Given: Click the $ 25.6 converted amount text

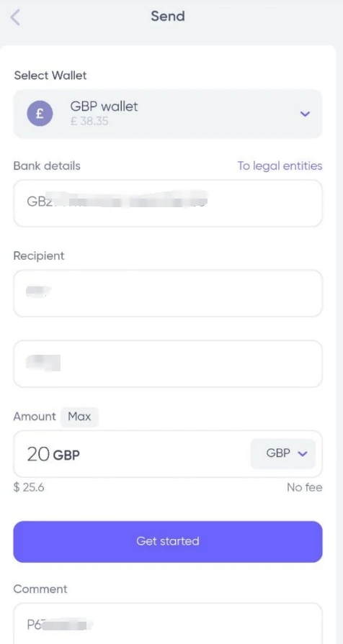Looking at the screenshot, I should [29, 488].
